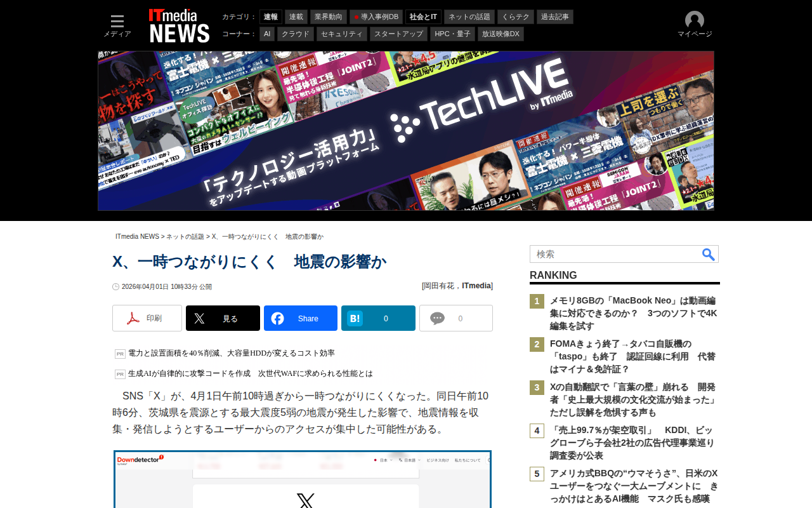
Task: Open 業界動向 category
Action: click(x=329, y=17)
